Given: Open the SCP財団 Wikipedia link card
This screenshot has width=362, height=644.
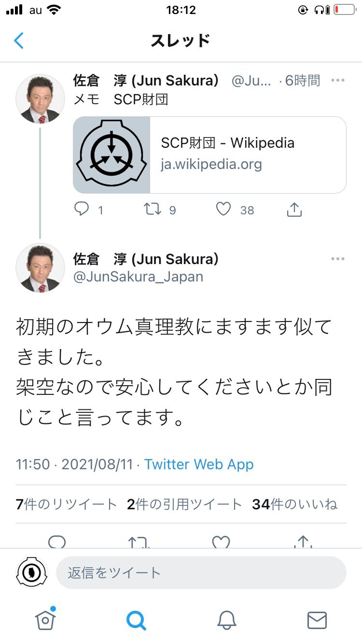Looking at the screenshot, I should pyautogui.click(x=209, y=155).
